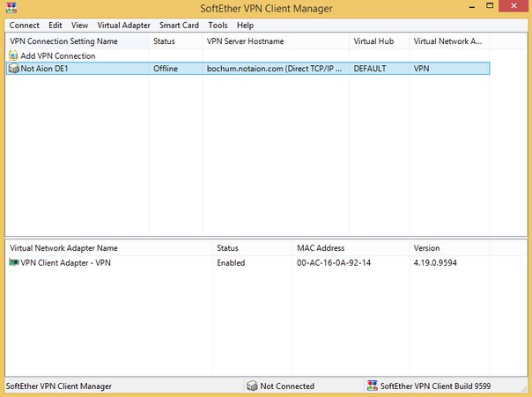The height and width of the screenshot is (397, 532).
Task: Click the Enabled adapter status cell
Action: [x=231, y=262]
